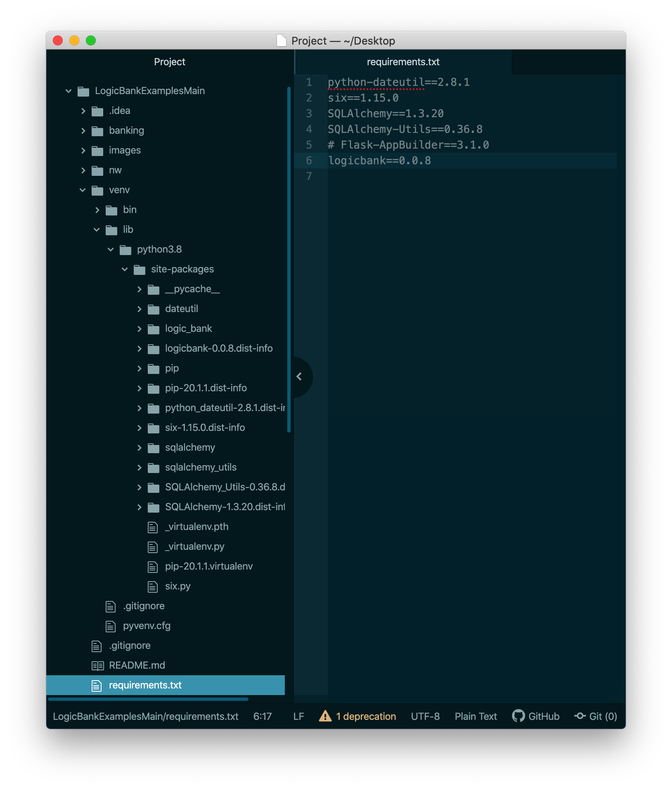672x790 pixels.
Task: Click the logicbank-0.0.8.dist-info folder icon
Action: [154, 349]
